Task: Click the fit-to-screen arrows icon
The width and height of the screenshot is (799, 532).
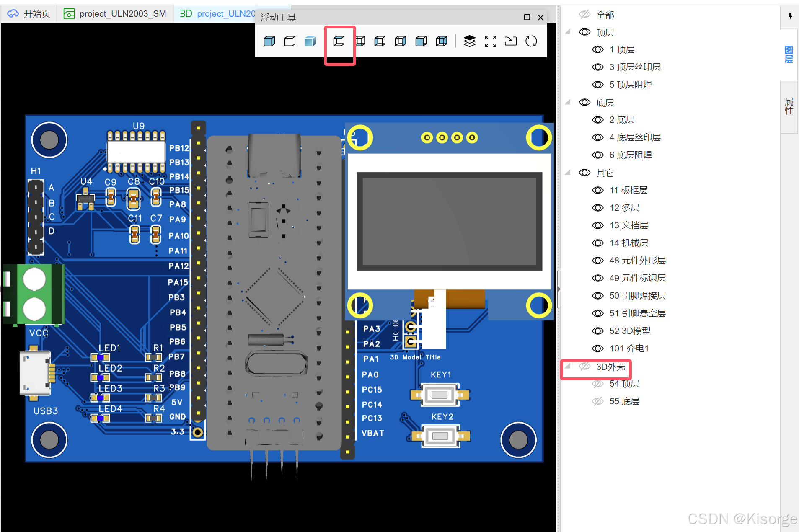Action: (x=490, y=41)
